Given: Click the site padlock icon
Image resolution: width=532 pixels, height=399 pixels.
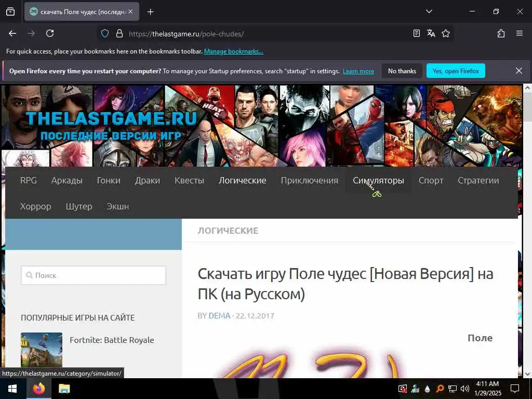Looking at the screenshot, I should (x=119, y=33).
